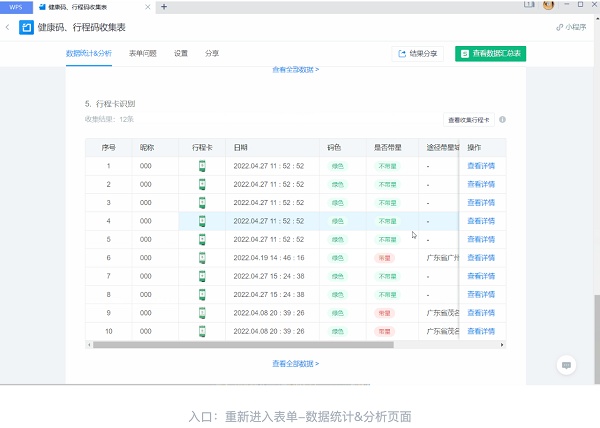
Task: Click the user avatar icon
Action: 548,5
